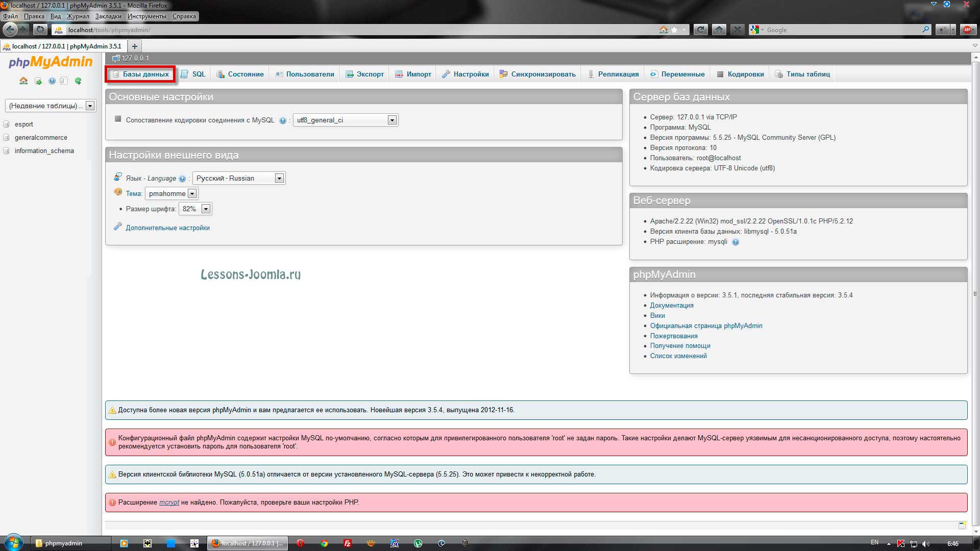980x551 pixels.
Task: Open the recent tables dropdown
Action: 50,106
